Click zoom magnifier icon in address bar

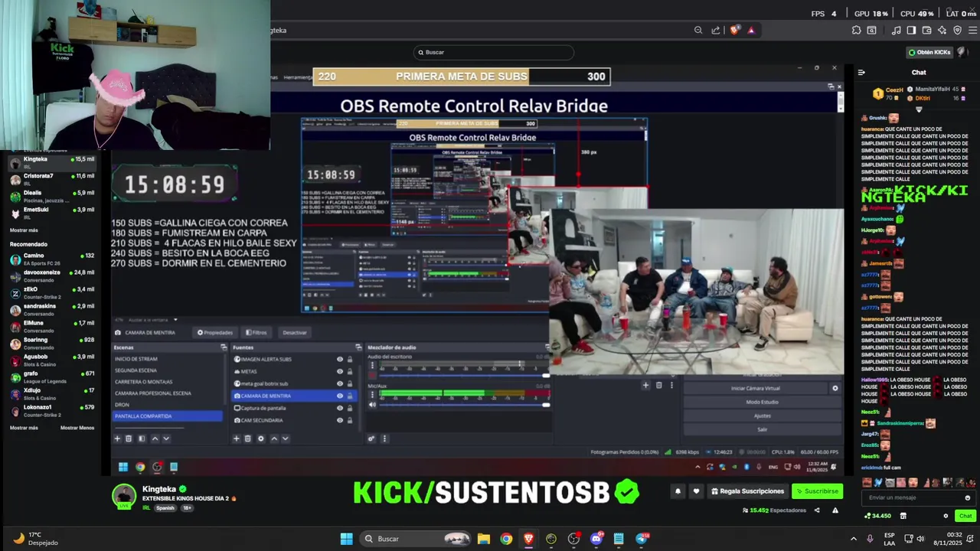pyautogui.click(x=698, y=31)
